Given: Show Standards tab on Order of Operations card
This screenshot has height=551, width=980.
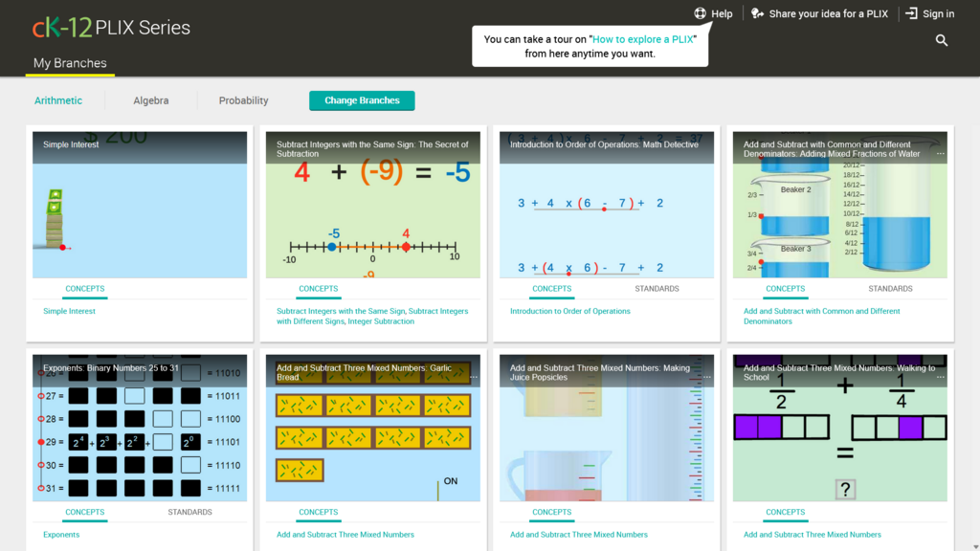Looking at the screenshot, I should tap(657, 288).
